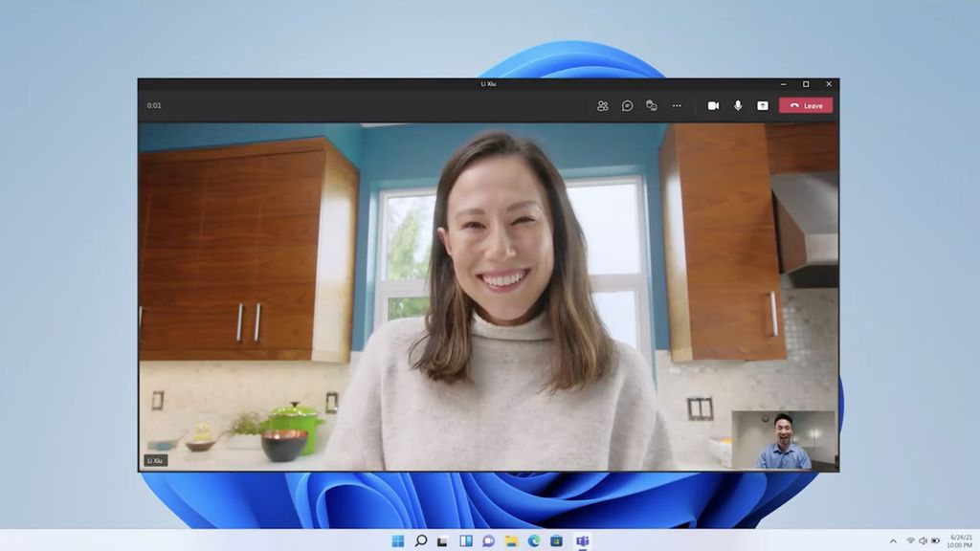Open Search from the taskbar
Image resolution: width=980 pixels, height=551 pixels.
[x=421, y=541]
